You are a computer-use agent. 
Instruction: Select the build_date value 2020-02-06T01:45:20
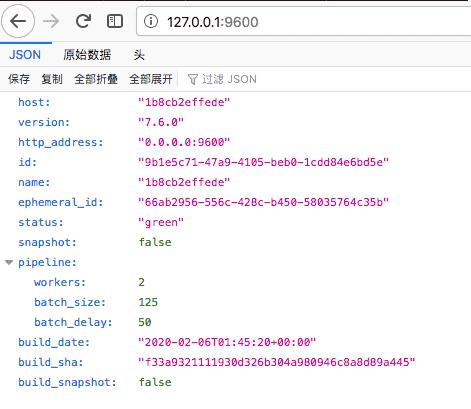tap(227, 342)
